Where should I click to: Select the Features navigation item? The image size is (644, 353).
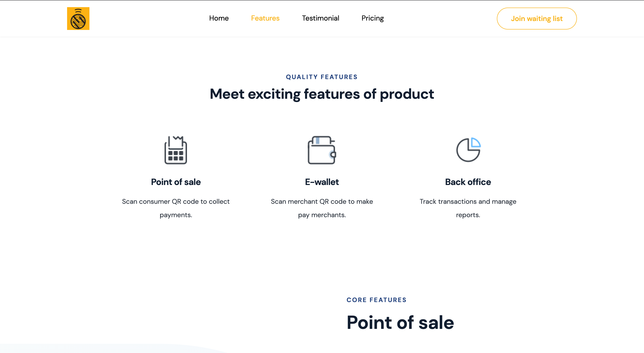tap(265, 18)
